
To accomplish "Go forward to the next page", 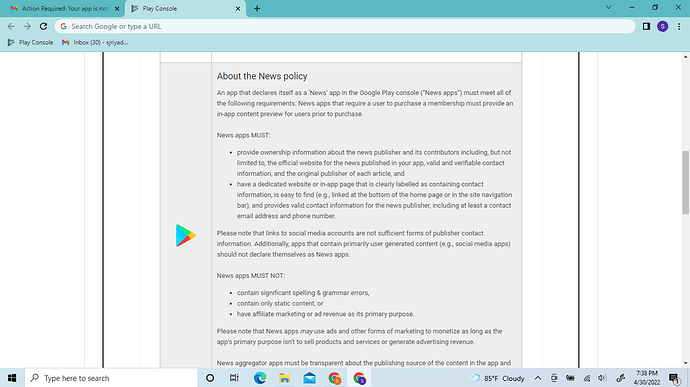I will 27,26.
